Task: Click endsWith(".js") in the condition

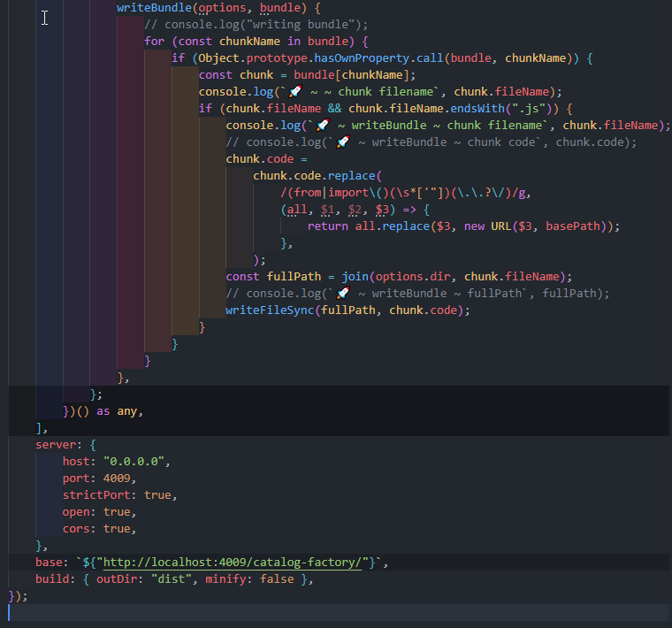Action: [x=500, y=109]
